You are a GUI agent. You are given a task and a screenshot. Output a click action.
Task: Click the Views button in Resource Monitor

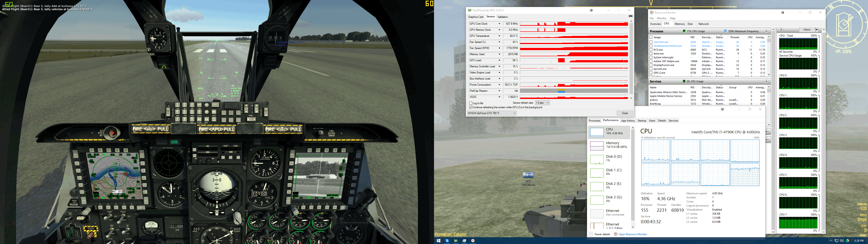807,30
